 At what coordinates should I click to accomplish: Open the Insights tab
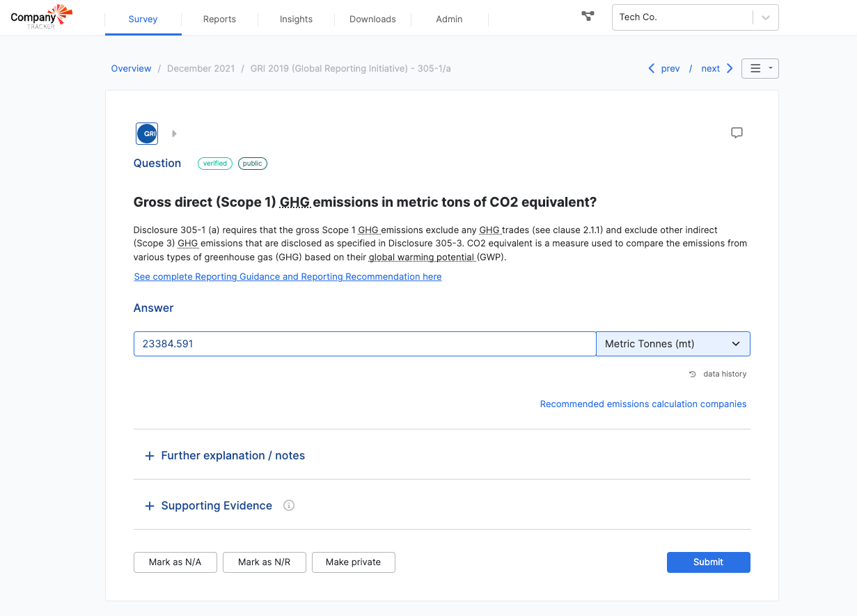296,19
